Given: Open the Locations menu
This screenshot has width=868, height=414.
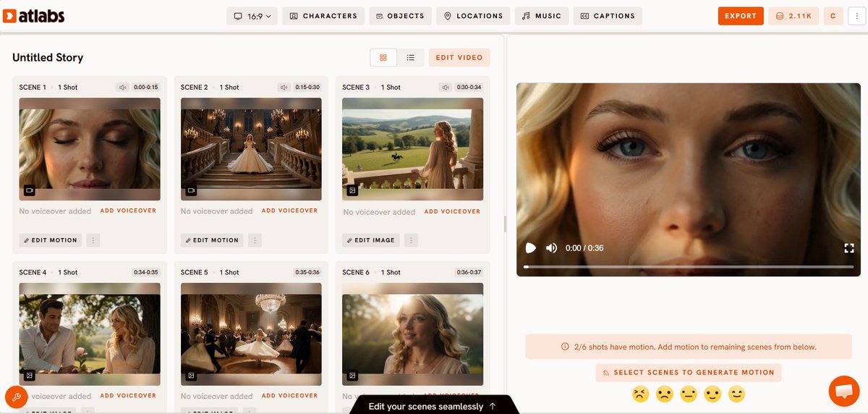Looking at the screenshot, I should pyautogui.click(x=474, y=16).
